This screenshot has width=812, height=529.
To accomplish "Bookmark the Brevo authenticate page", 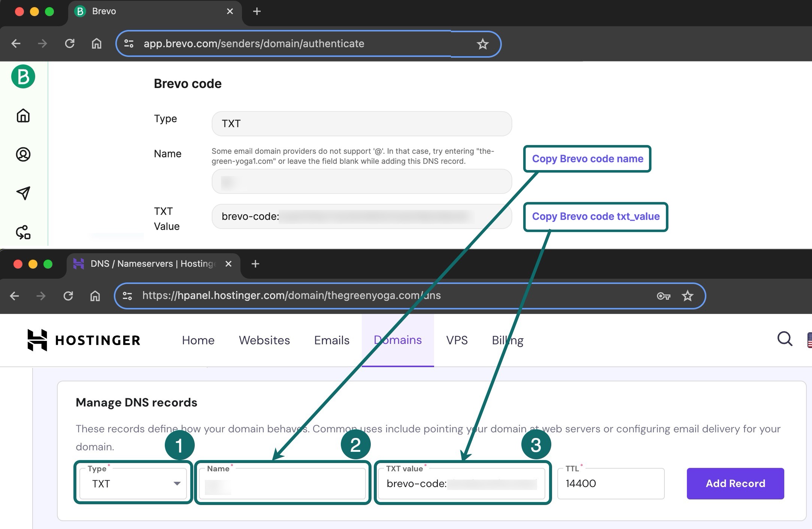I will point(482,44).
